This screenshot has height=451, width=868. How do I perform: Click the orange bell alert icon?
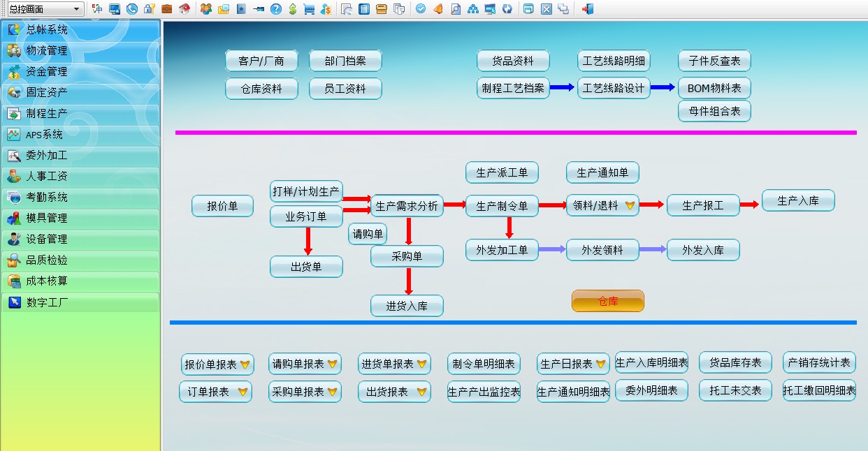click(x=437, y=9)
